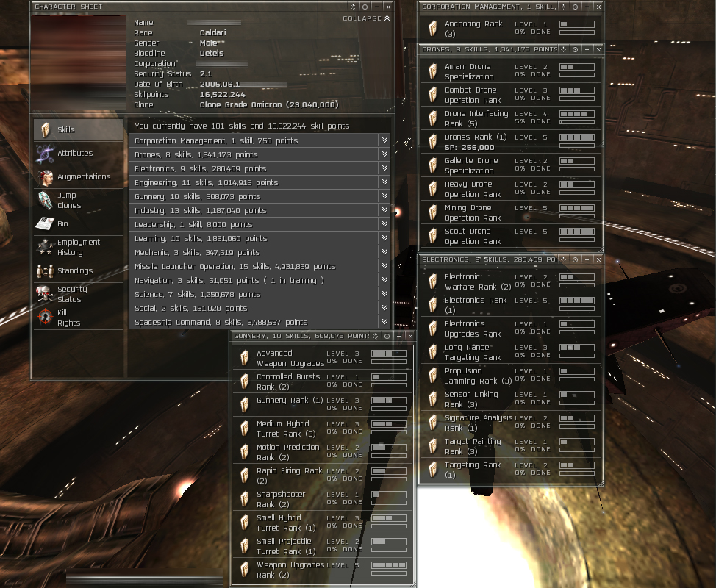The width and height of the screenshot is (716, 588).
Task: Expand Learning skill group chevron
Action: click(384, 238)
